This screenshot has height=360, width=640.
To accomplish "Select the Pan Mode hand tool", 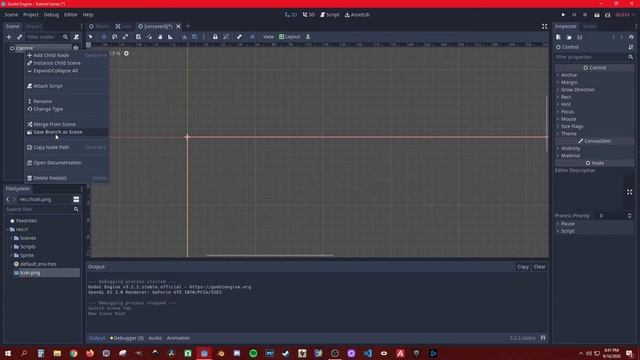I will coord(160,37).
